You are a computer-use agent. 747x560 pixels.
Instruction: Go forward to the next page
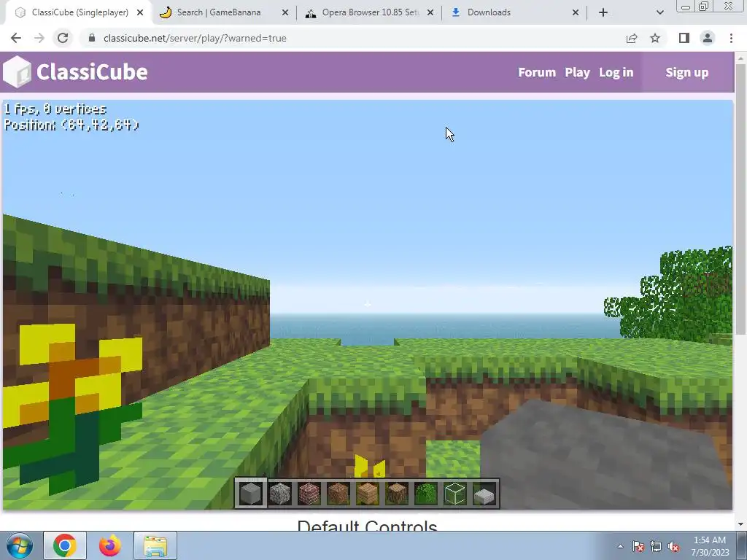coord(39,38)
